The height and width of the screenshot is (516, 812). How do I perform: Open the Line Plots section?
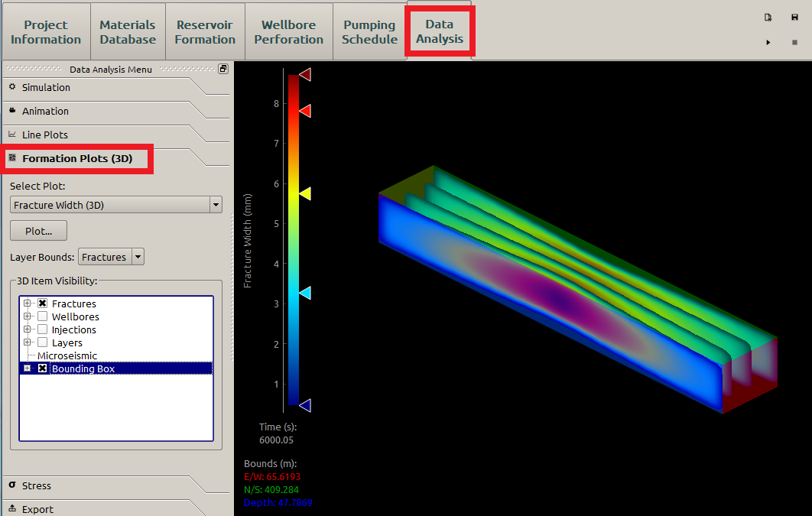[45, 135]
